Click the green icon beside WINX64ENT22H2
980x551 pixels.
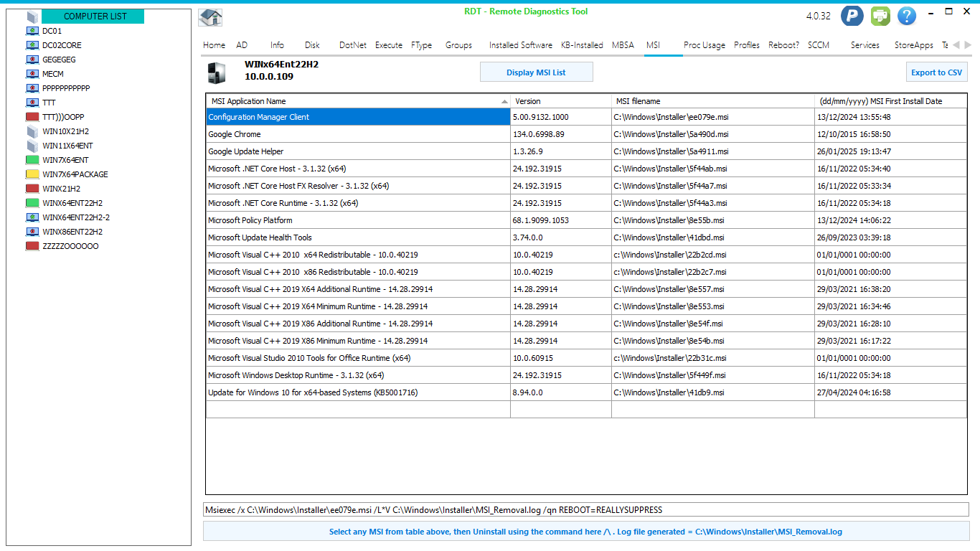[32, 203]
